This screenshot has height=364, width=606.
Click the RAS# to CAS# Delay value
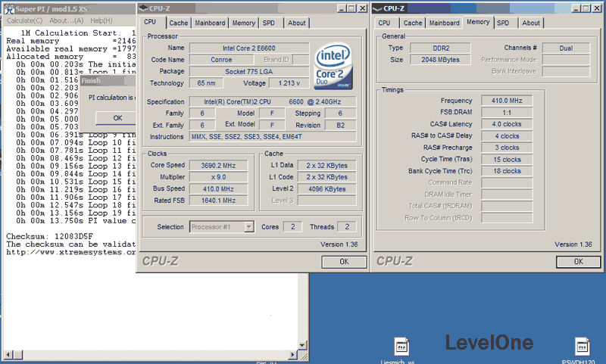point(507,136)
